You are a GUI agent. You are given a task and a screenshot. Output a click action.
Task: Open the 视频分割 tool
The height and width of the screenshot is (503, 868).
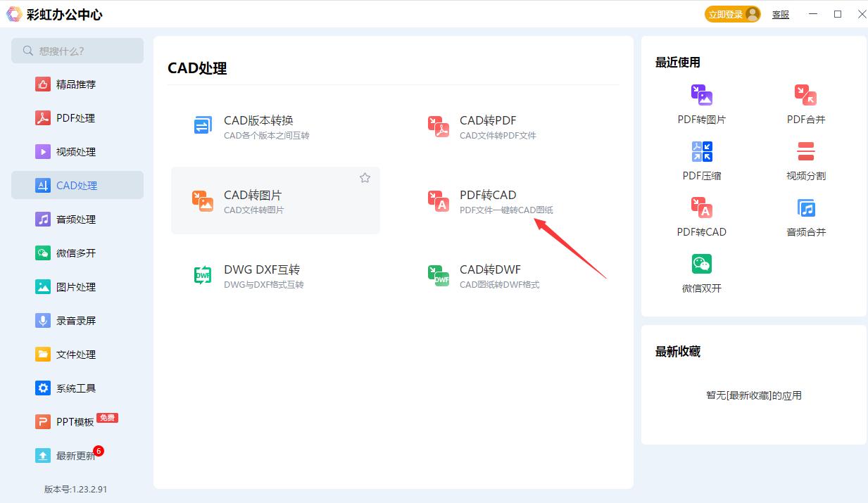pyautogui.click(x=805, y=159)
